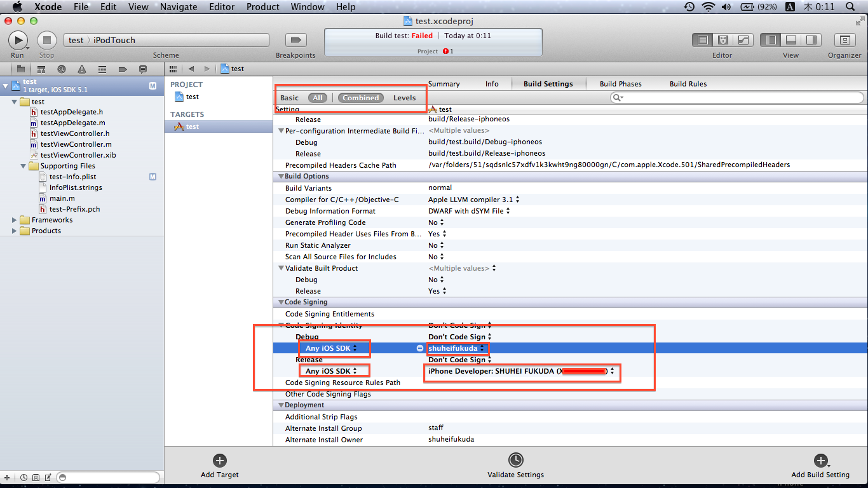
Task: Toggle the Utilities pane view button
Action: click(811, 40)
